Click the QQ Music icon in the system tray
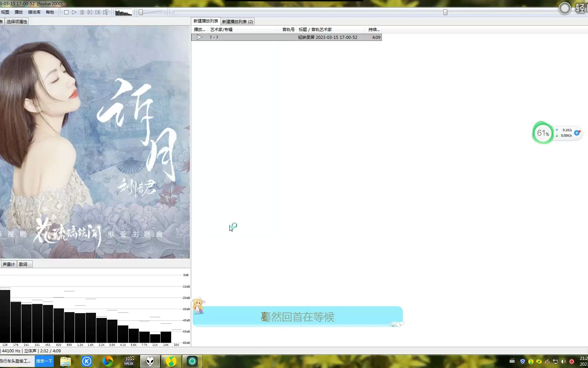The height and width of the screenshot is (368, 588). 531,362
